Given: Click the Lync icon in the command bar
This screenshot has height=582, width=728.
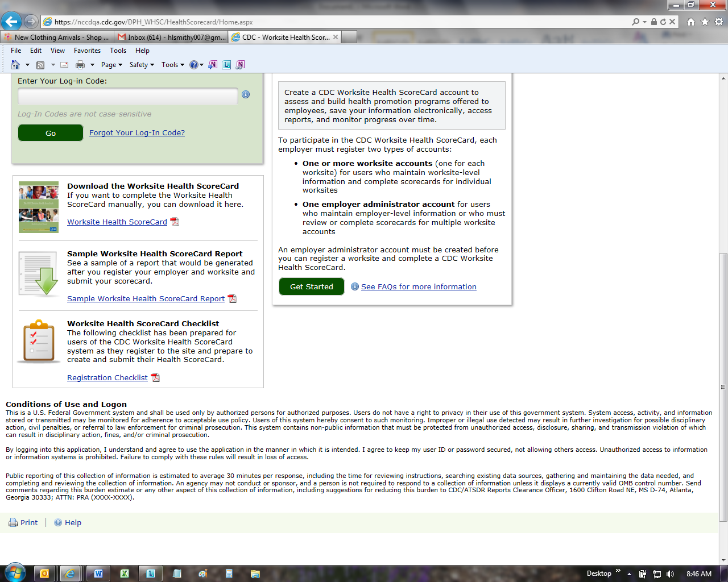Looking at the screenshot, I should tap(226, 65).
